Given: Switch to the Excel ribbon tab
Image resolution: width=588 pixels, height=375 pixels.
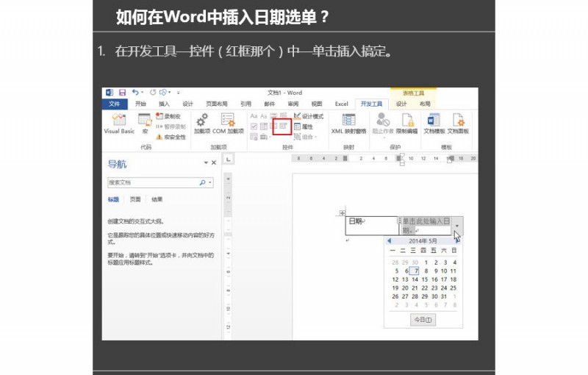Looking at the screenshot, I should [341, 104].
